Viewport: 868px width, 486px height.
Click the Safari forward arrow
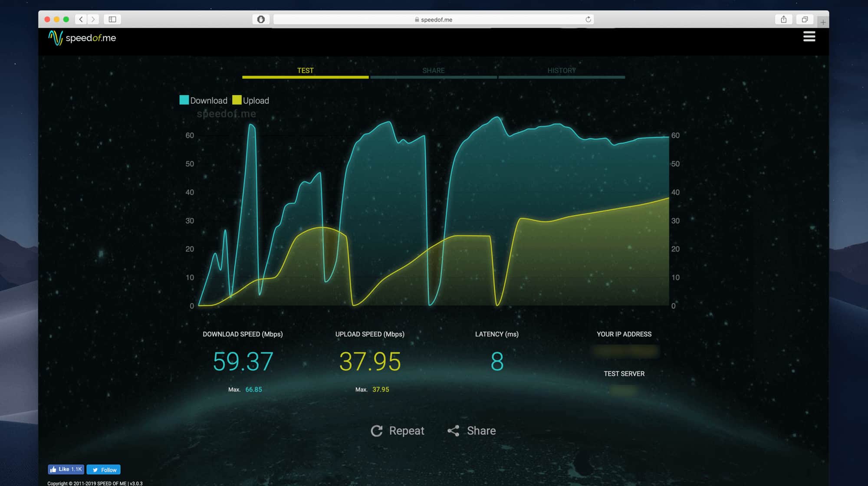coord(93,19)
